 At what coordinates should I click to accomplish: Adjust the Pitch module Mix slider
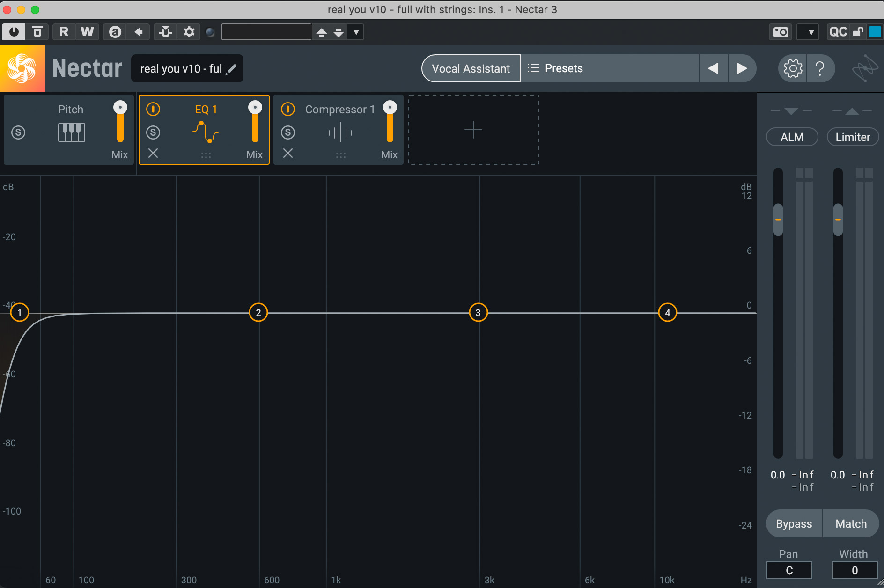pos(120,122)
